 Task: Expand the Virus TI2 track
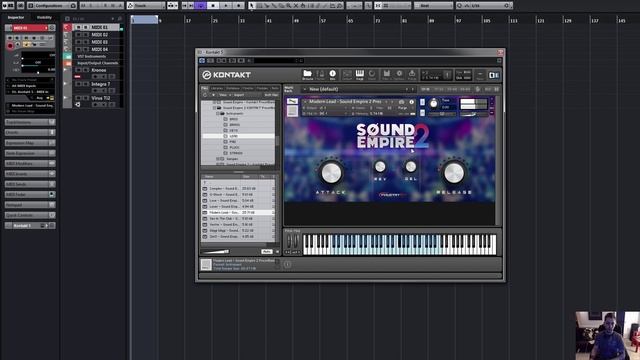pos(66,98)
